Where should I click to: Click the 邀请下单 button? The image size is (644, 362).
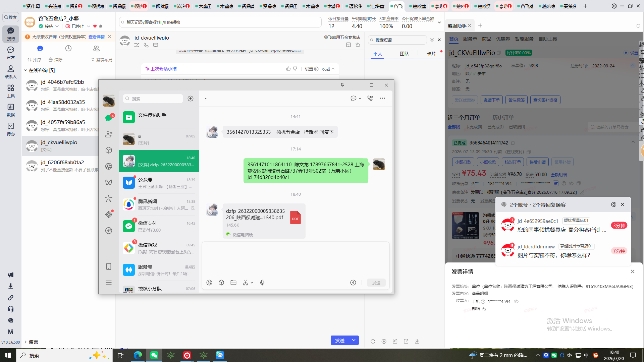click(x=491, y=100)
